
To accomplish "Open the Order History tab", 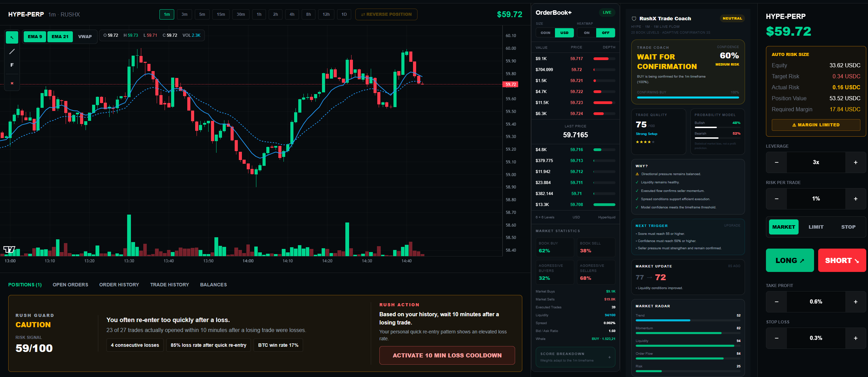I will click(119, 285).
